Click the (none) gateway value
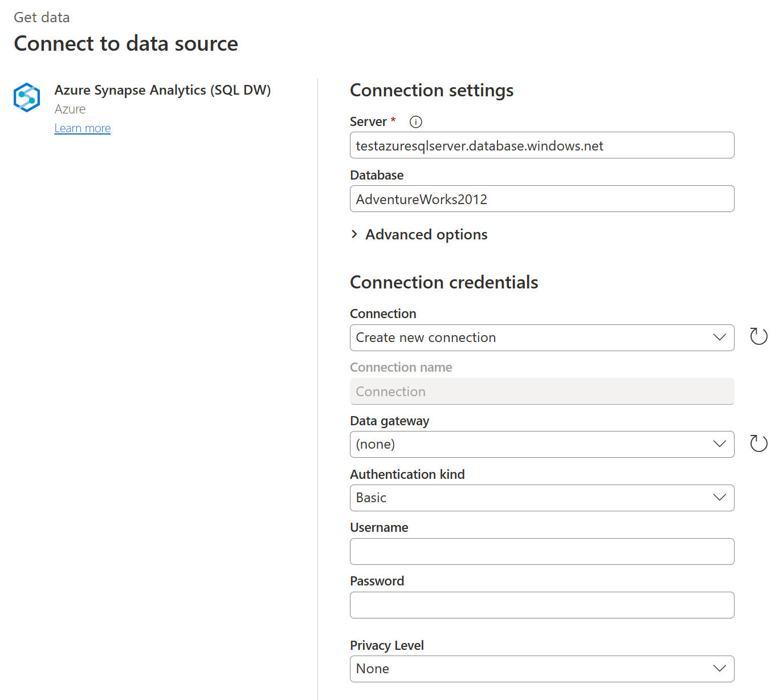 pyautogui.click(x=375, y=444)
